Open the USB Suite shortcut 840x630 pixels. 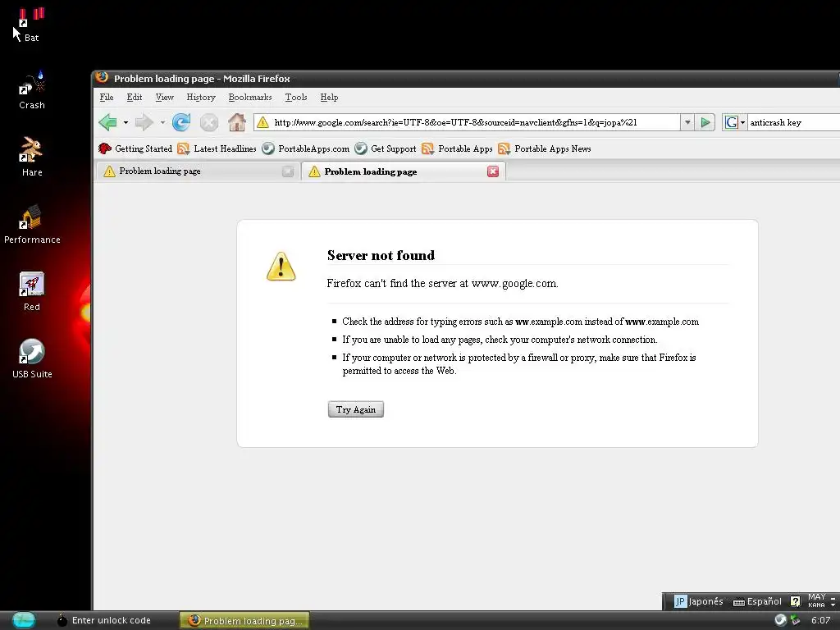point(32,359)
